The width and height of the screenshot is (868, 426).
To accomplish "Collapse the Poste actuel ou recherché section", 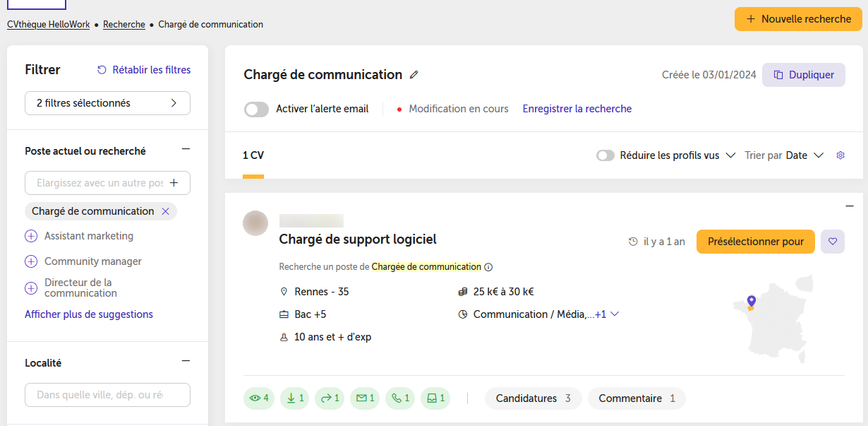I will point(186,149).
